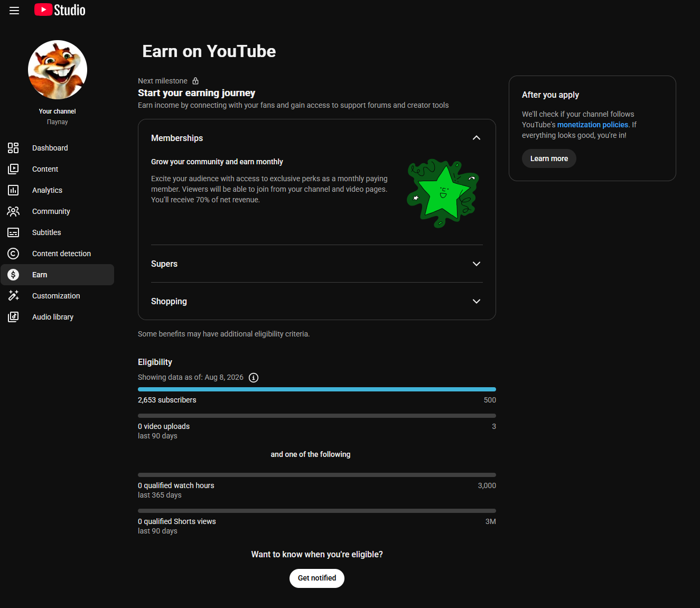Viewport: 700px width, 608px height.
Task: Click the "Your channel" label
Action: 57,111
